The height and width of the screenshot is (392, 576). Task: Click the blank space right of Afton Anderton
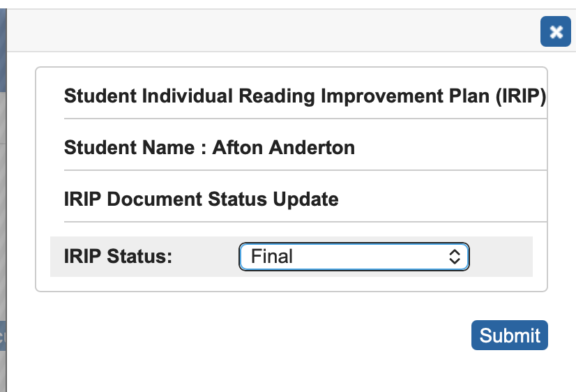coord(446,148)
